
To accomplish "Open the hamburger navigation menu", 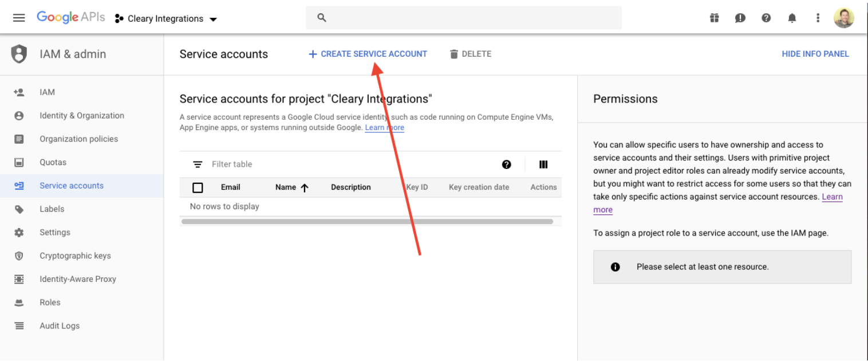I will [x=19, y=18].
